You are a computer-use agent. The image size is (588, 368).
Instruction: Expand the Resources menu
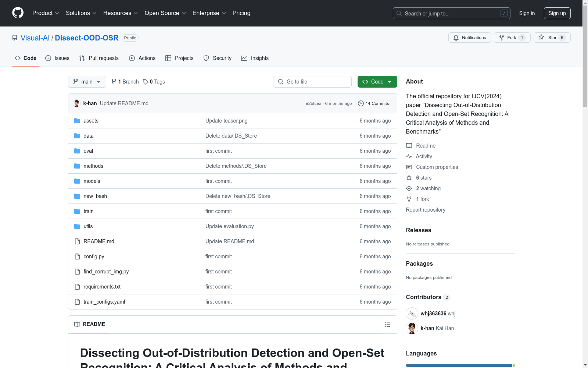121,13
